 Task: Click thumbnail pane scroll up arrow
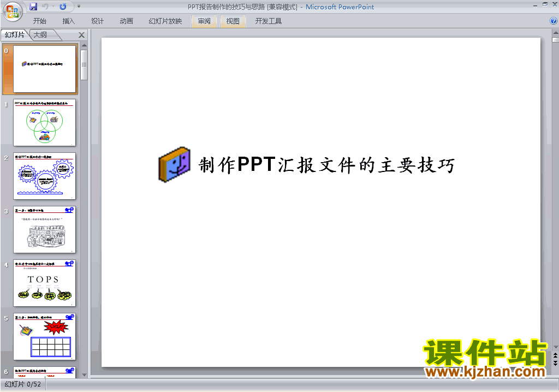tap(84, 45)
